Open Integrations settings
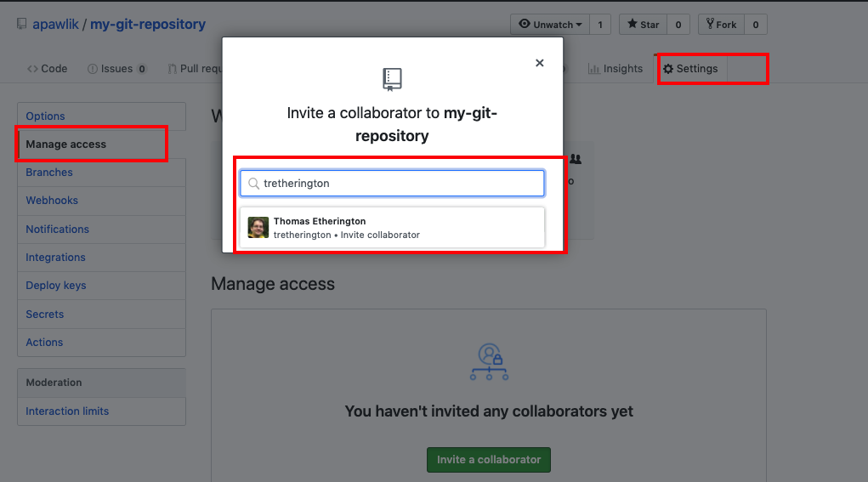868x482 pixels. click(101, 258)
